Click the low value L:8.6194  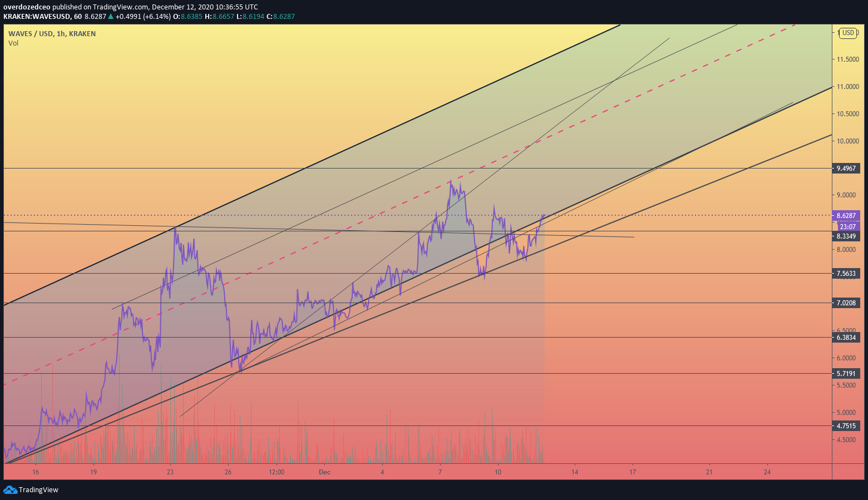tap(250, 17)
